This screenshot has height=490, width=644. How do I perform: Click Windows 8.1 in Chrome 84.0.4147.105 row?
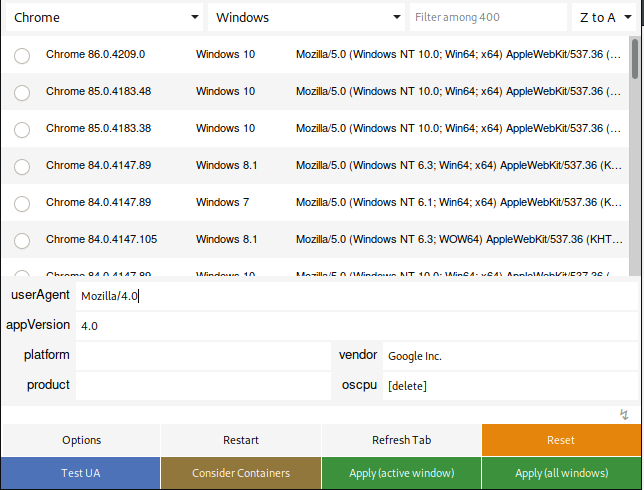point(226,239)
